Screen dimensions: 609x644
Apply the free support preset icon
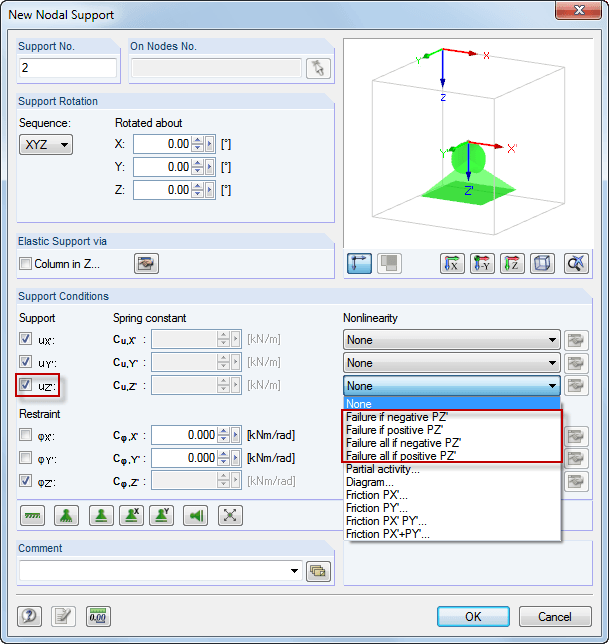[230, 515]
